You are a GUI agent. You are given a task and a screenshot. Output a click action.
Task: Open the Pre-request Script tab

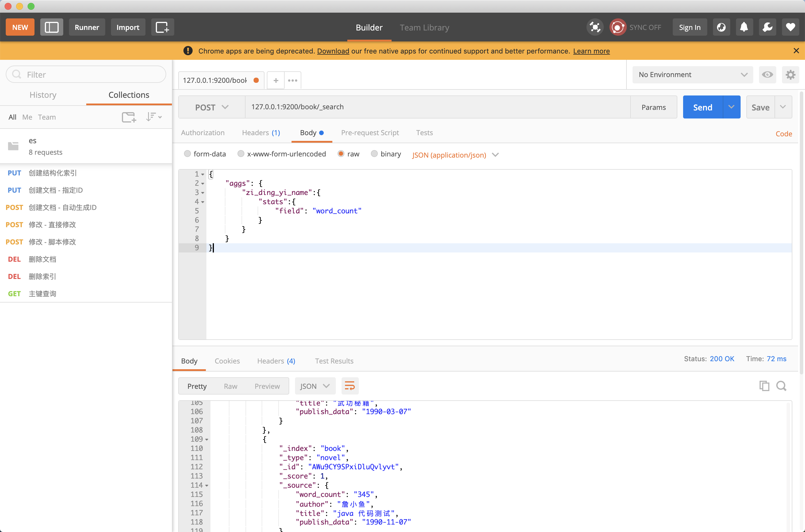point(370,133)
